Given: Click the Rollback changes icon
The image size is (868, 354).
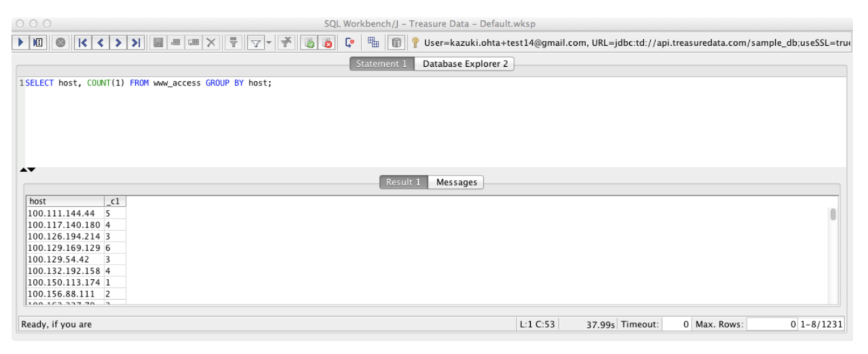Looking at the screenshot, I should coord(327,42).
